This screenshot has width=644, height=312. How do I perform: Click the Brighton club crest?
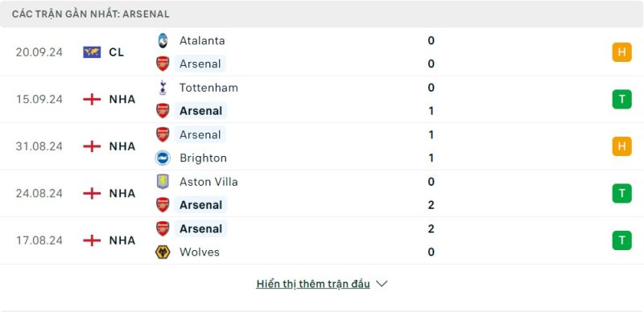[163, 158]
